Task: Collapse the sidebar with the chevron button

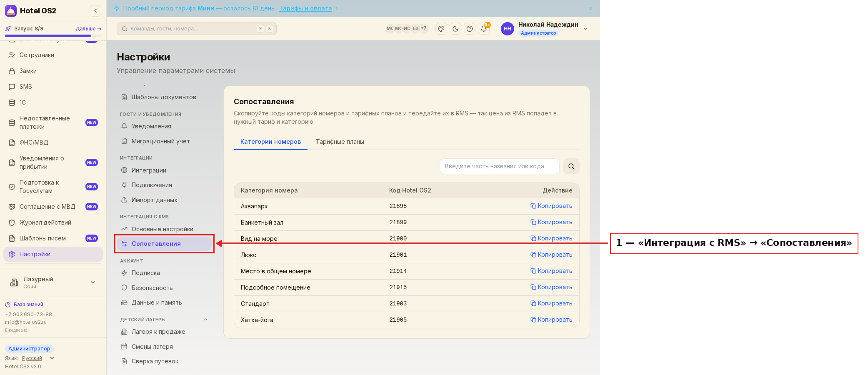Action: [x=95, y=11]
